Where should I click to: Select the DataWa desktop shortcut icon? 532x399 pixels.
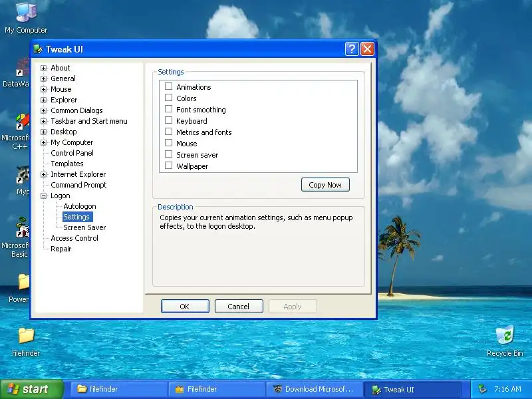click(x=23, y=67)
